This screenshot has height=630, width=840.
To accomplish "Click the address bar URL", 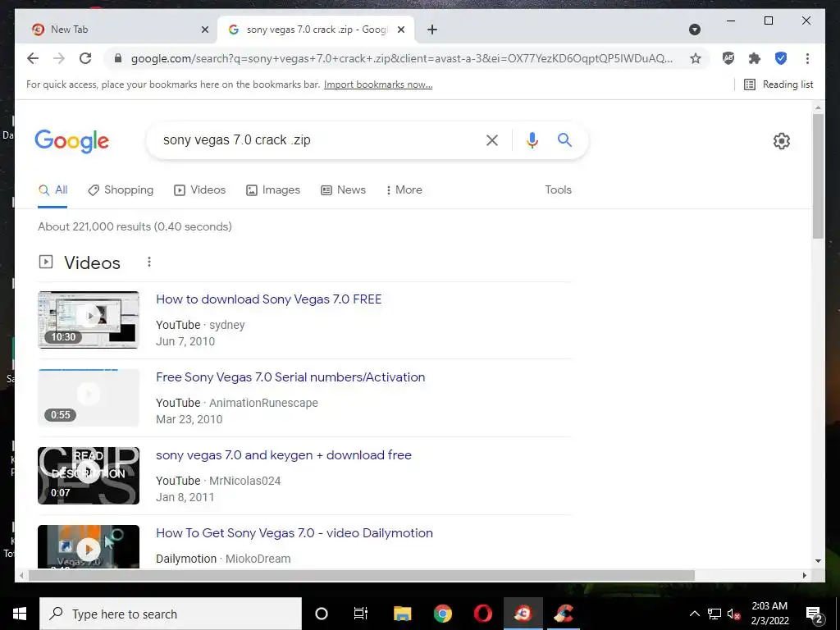I will pos(402,58).
